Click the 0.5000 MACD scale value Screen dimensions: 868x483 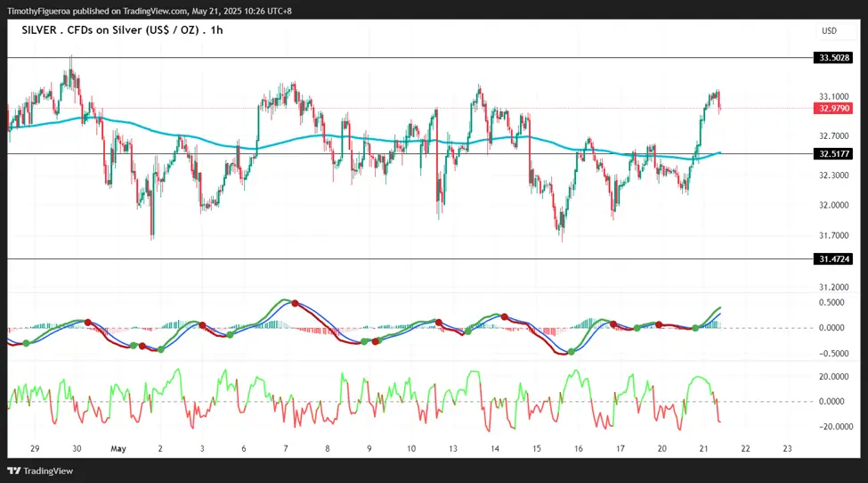(x=831, y=302)
